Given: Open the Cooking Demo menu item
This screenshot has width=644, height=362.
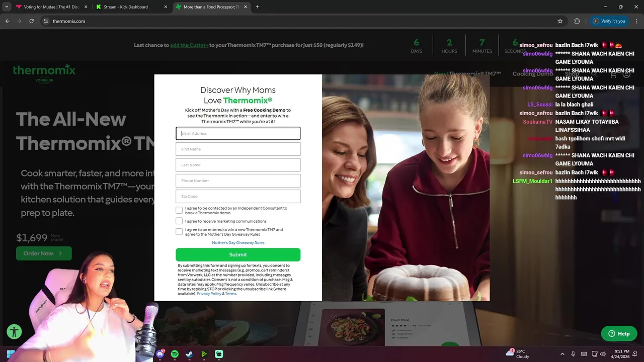Looking at the screenshot, I should (x=532, y=74).
